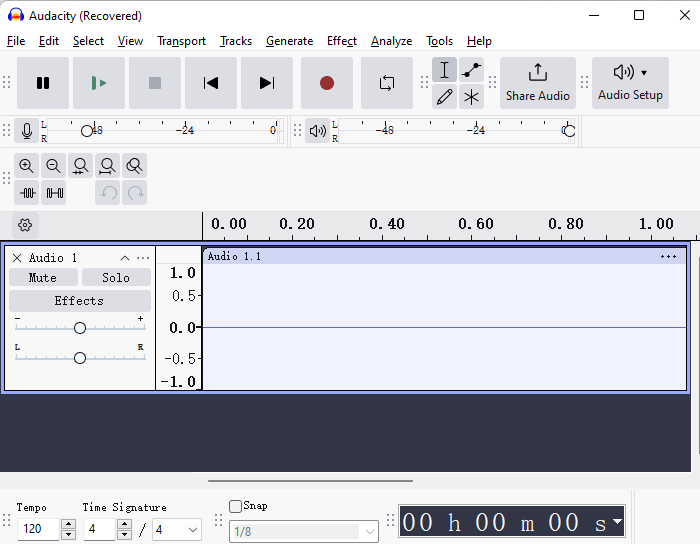Decrease time signature numerator

click(x=125, y=534)
